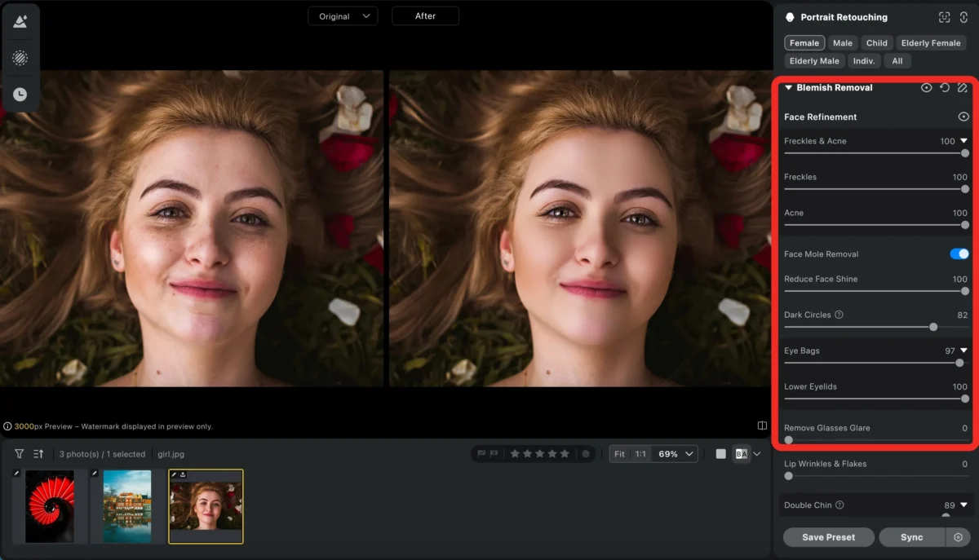This screenshot has height=560, width=979.
Task: Open the filter funnel icon in filmstrip
Action: tap(20, 454)
